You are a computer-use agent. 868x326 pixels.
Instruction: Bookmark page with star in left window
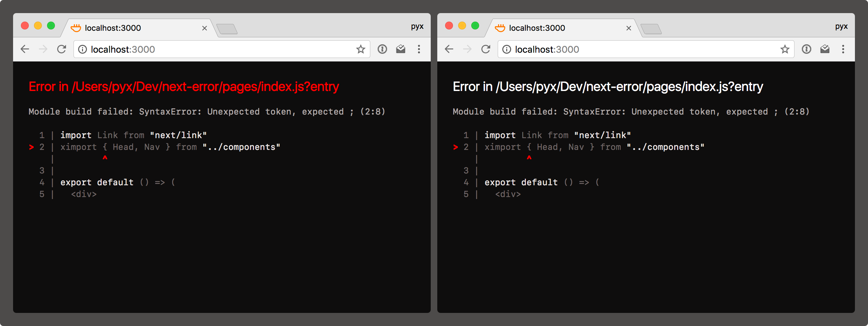click(360, 49)
